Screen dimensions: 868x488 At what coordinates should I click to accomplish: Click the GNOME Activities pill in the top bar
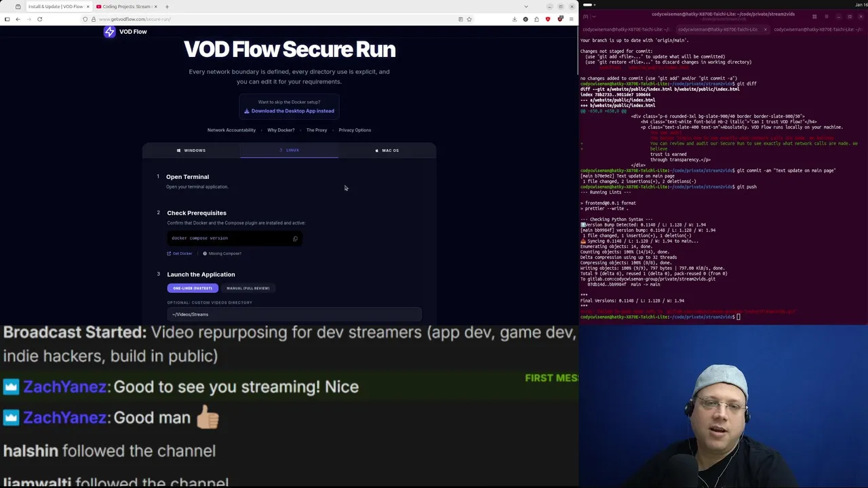click(x=587, y=5)
